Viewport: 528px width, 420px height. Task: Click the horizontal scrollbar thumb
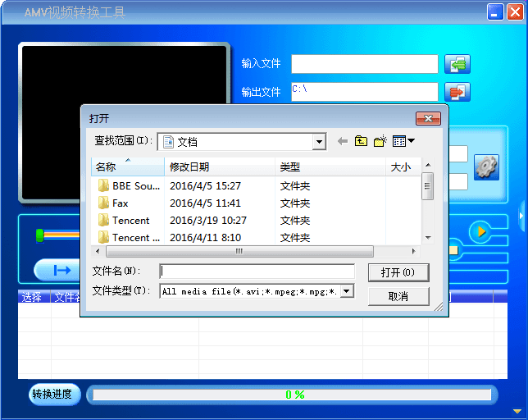239,251
